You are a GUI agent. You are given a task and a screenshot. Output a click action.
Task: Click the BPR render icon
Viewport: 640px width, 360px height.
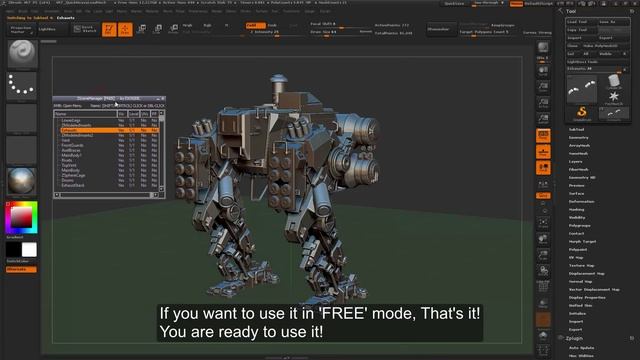pyautogui.click(x=543, y=47)
